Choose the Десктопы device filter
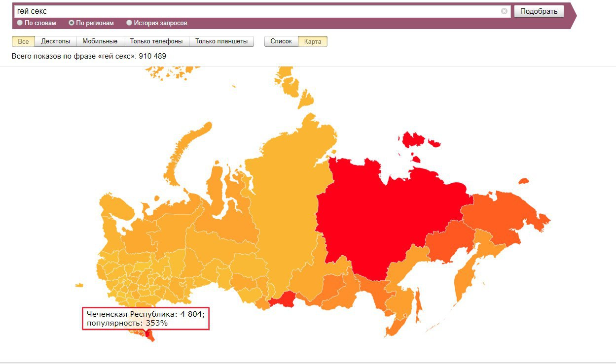Screen dimensions: 616x364 pos(55,41)
